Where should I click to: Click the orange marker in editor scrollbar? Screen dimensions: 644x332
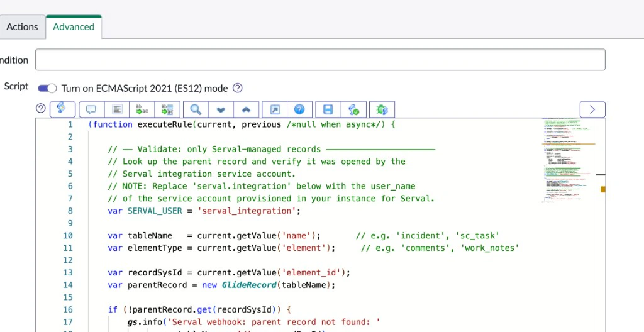pyautogui.click(x=603, y=189)
